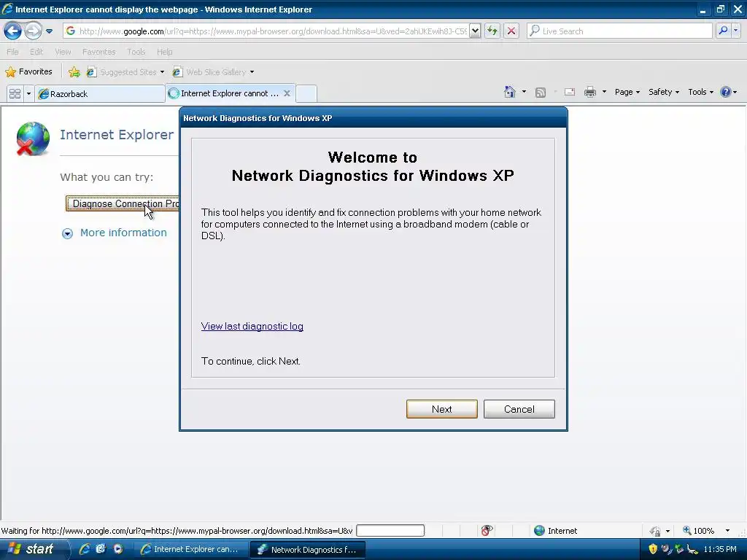Click the Home icon in command bar

coord(510,92)
